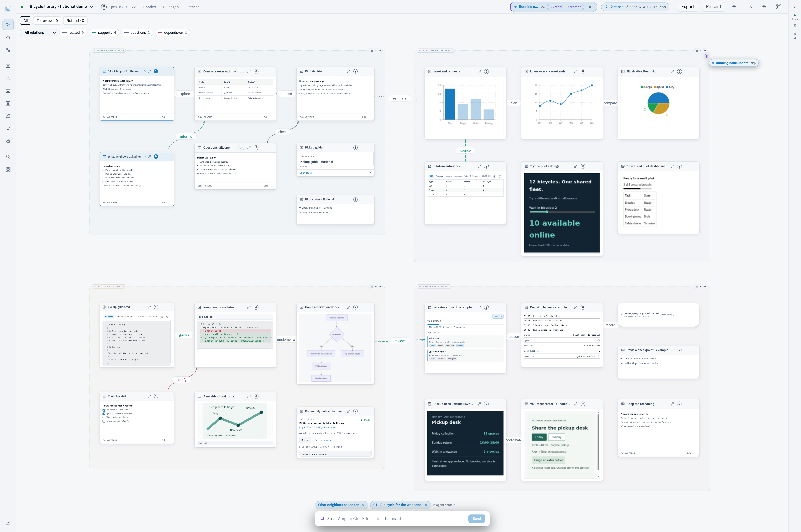Select the 'All' filter tab

pos(26,21)
